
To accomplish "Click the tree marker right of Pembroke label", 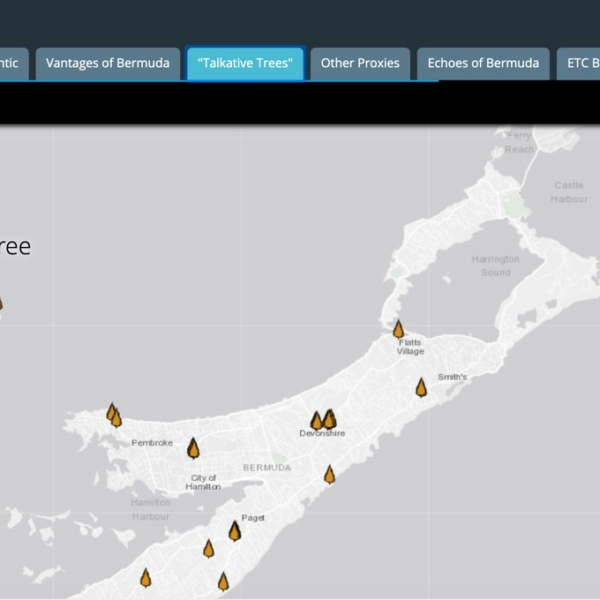I will point(193,448).
